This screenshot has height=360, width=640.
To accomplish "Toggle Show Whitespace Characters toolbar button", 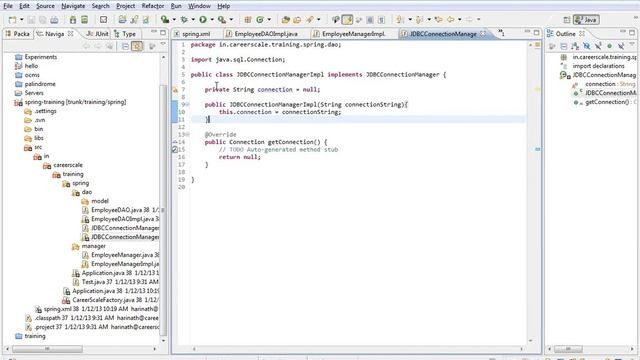I will tap(381, 20).
